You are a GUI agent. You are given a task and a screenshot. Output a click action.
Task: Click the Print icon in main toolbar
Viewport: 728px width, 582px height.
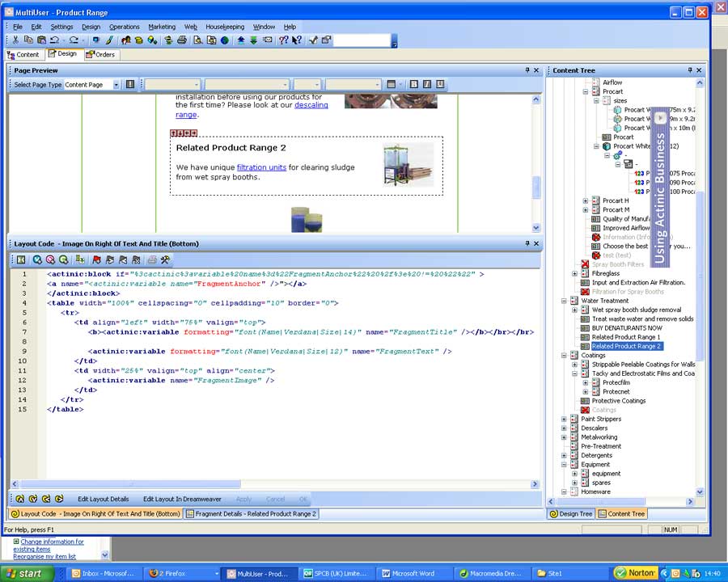coord(182,40)
